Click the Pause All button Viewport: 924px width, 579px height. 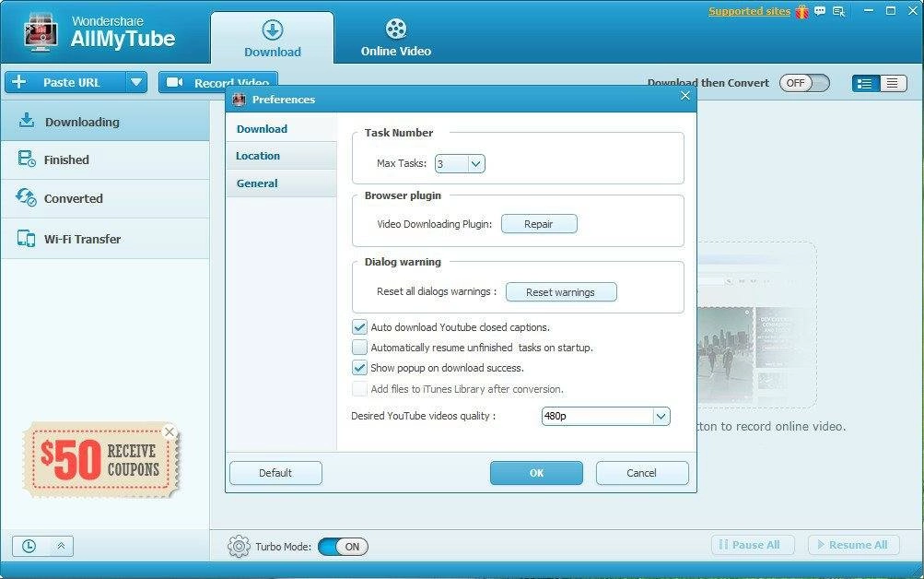(753, 545)
